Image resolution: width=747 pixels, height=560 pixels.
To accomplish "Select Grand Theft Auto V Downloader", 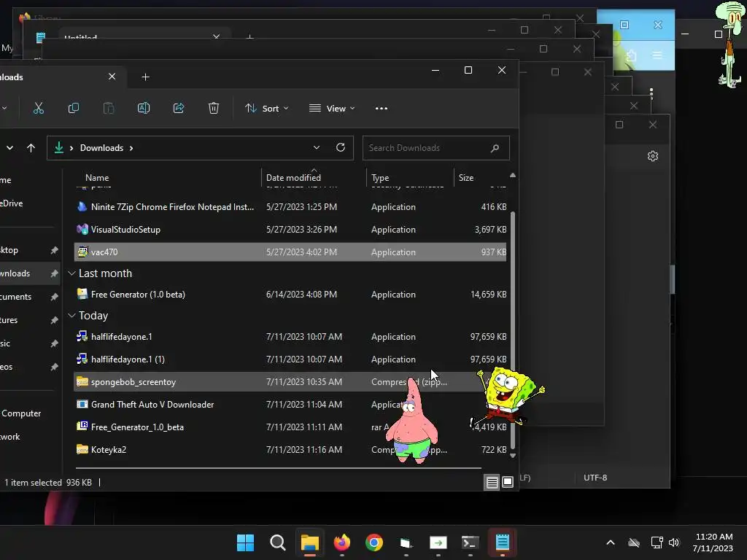I will pyautogui.click(x=290, y=404).
